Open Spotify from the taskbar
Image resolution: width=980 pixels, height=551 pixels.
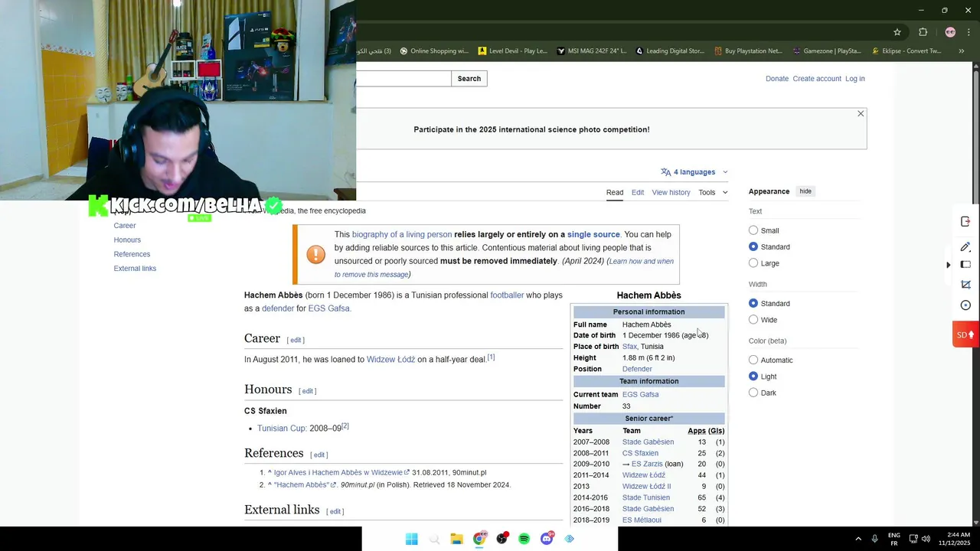tap(524, 539)
